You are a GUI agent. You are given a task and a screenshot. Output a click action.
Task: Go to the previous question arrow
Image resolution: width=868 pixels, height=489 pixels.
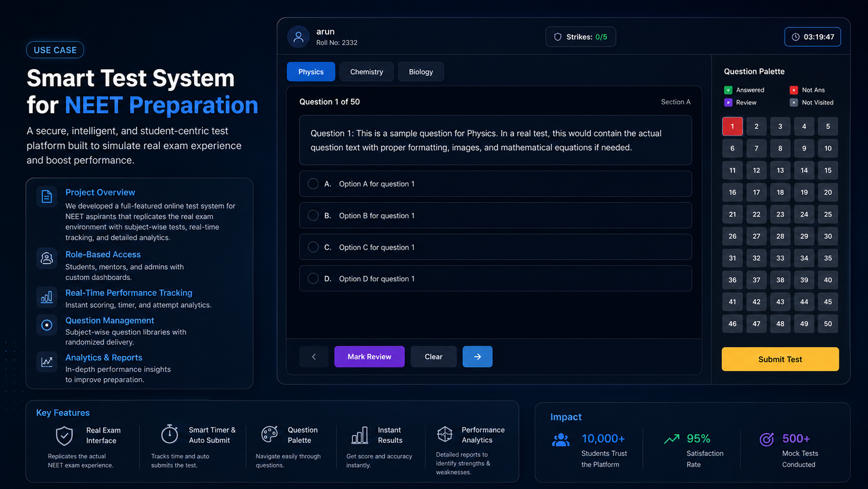point(314,357)
